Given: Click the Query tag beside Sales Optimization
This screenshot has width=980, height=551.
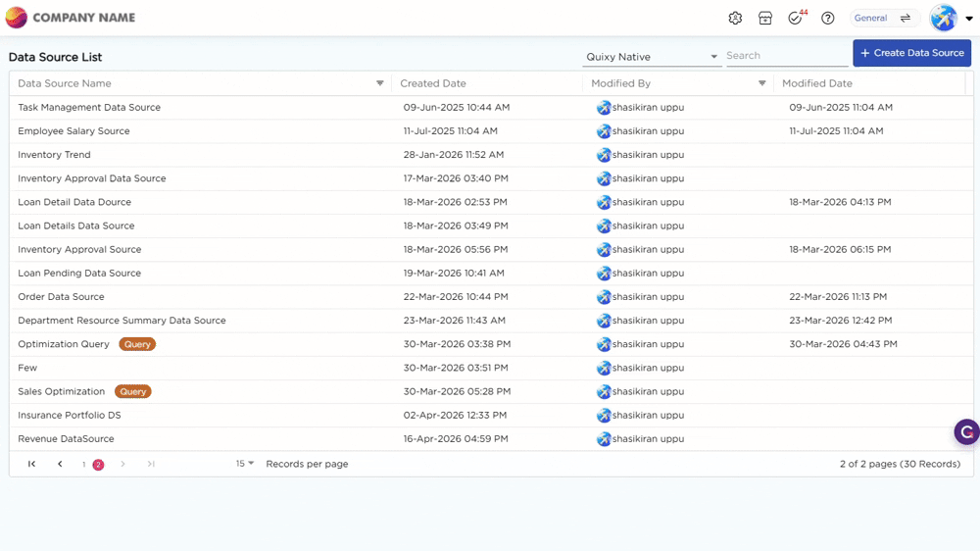Looking at the screenshot, I should tap(133, 392).
